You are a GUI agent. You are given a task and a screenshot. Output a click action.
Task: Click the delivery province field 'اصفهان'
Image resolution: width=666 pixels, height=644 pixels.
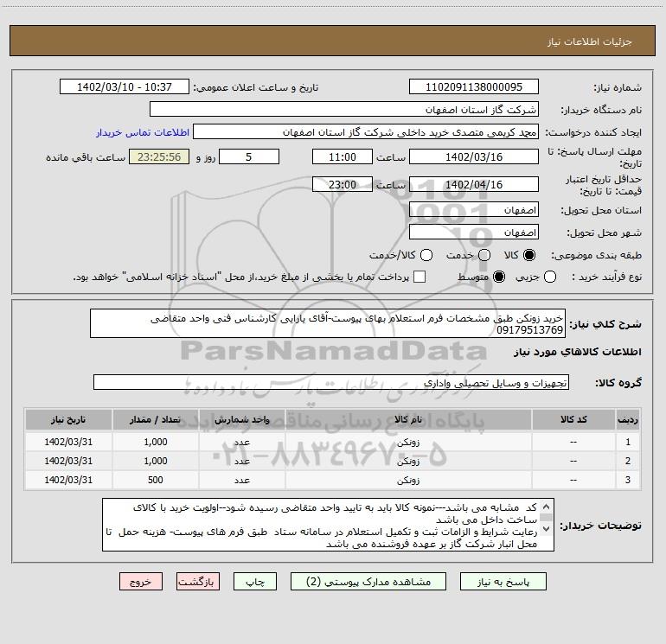(474, 210)
